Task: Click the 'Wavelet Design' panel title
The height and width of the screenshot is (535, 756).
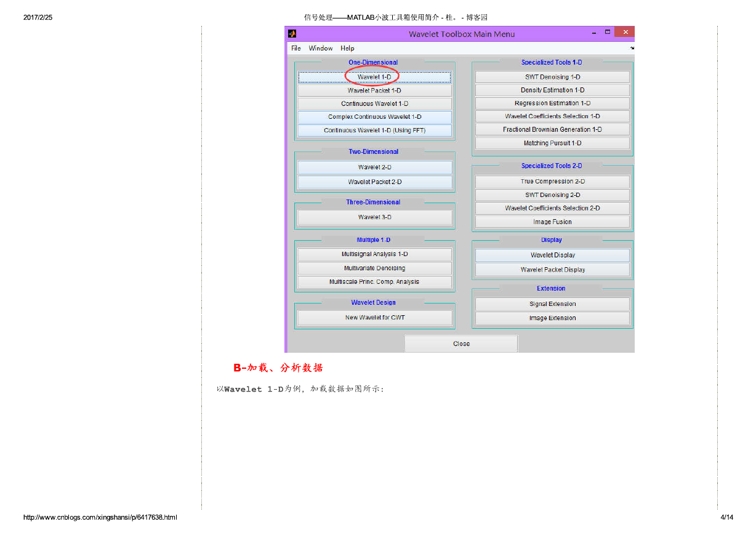Action: pyautogui.click(x=373, y=302)
